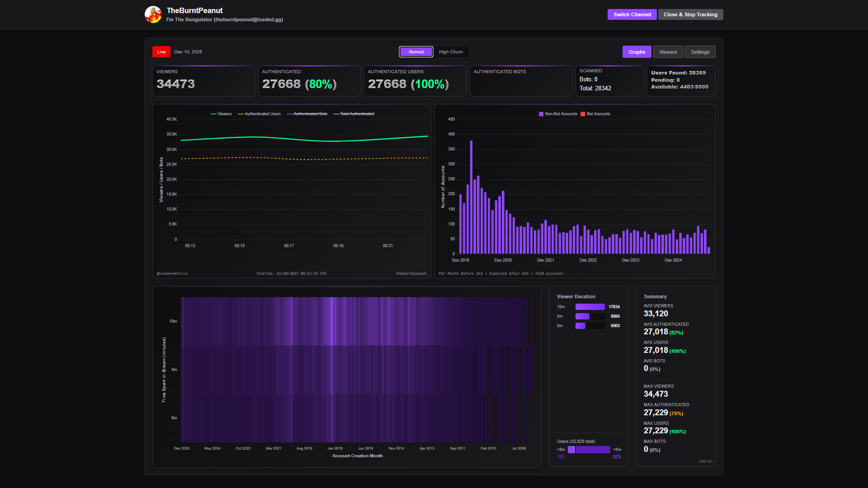
Task: Toggle Non-Bot Accounts purple legend swatch
Action: point(541,114)
